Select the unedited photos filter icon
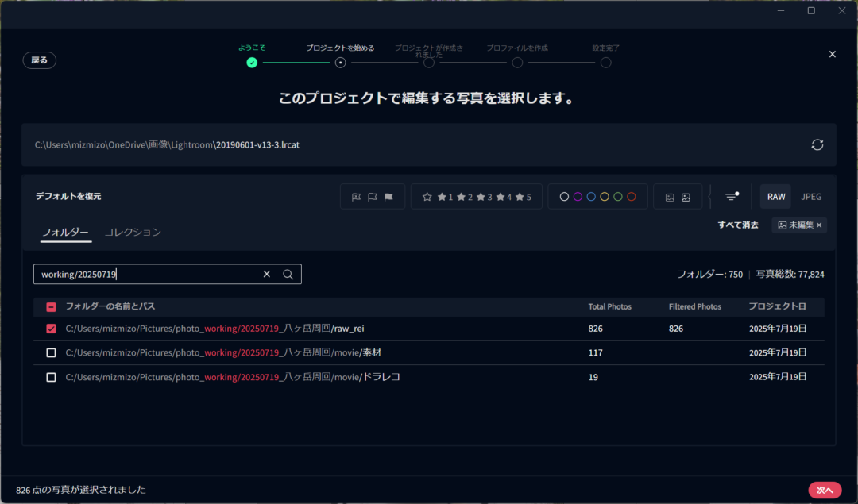The image size is (858, 504). pos(686,197)
